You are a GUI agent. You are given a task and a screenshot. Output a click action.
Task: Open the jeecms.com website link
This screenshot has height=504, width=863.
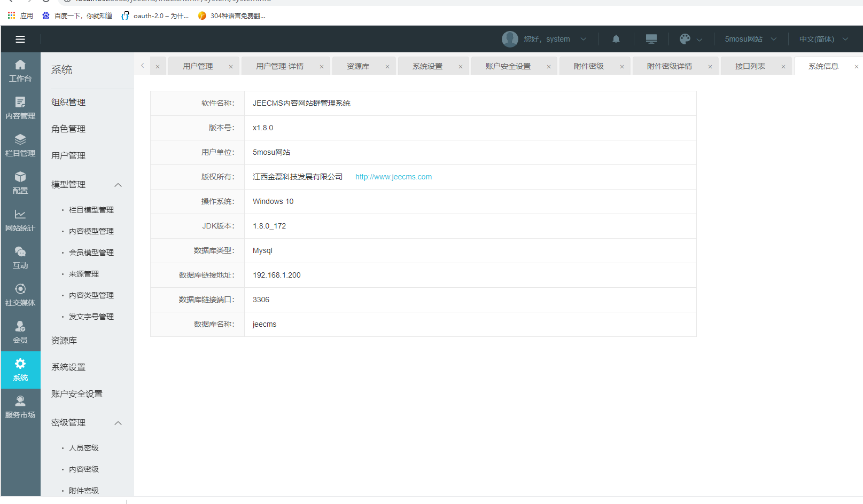[x=393, y=177]
